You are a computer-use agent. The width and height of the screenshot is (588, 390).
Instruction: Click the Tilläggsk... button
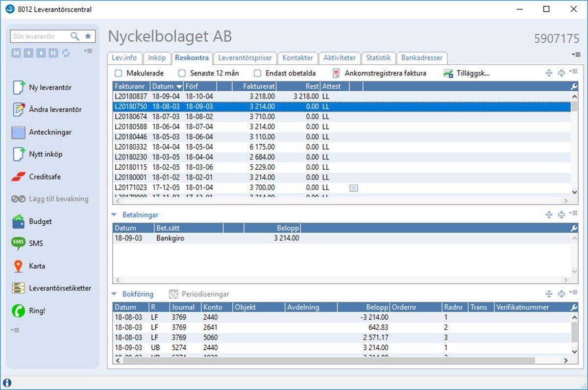(x=466, y=73)
